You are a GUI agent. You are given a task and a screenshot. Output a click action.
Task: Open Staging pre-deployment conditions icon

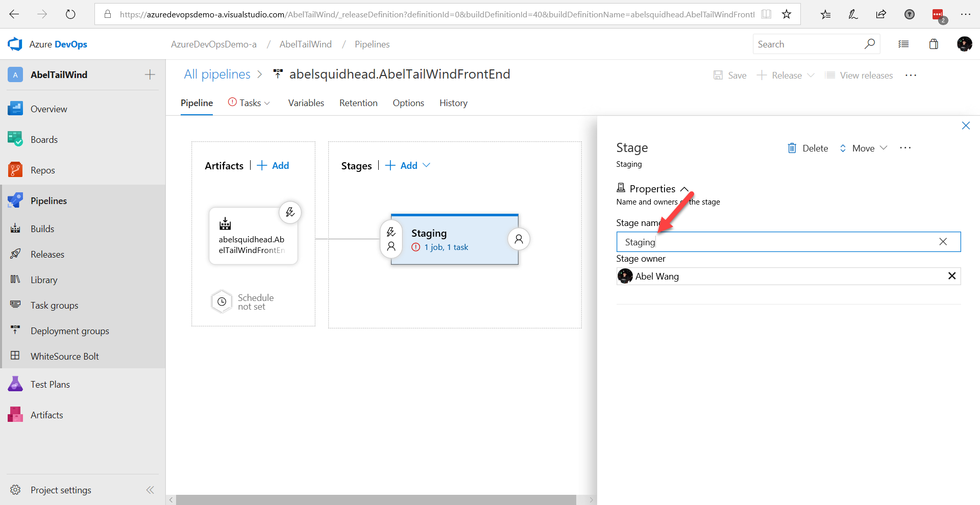click(x=391, y=232)
